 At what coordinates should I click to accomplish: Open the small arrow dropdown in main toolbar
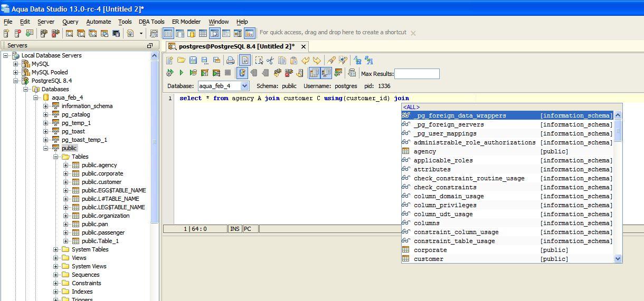tap(141, 33)
